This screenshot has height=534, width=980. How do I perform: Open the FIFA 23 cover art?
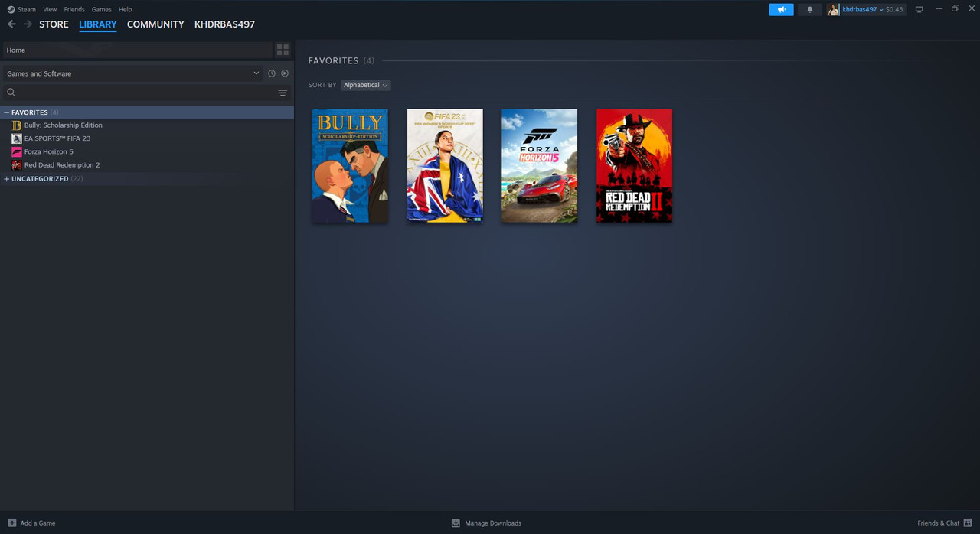point(445,166)
